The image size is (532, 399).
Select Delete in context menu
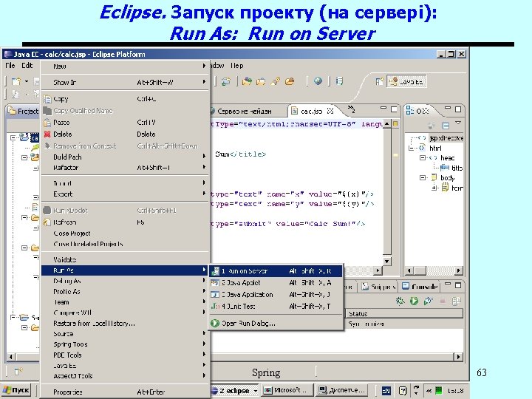click(125, 134)
